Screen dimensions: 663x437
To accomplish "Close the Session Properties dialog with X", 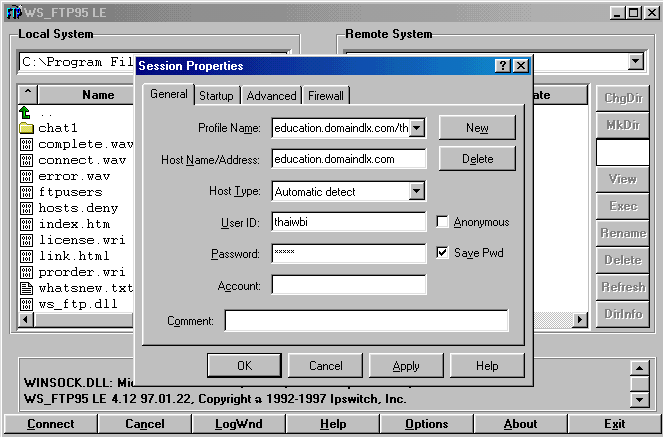I will coord(521,66).
